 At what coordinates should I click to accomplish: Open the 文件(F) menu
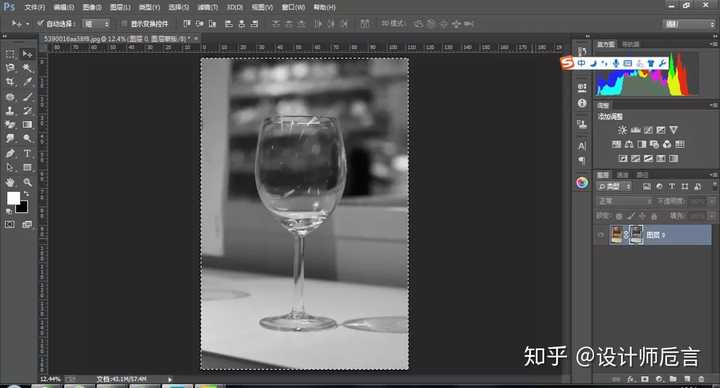click(x=34, y=7)
